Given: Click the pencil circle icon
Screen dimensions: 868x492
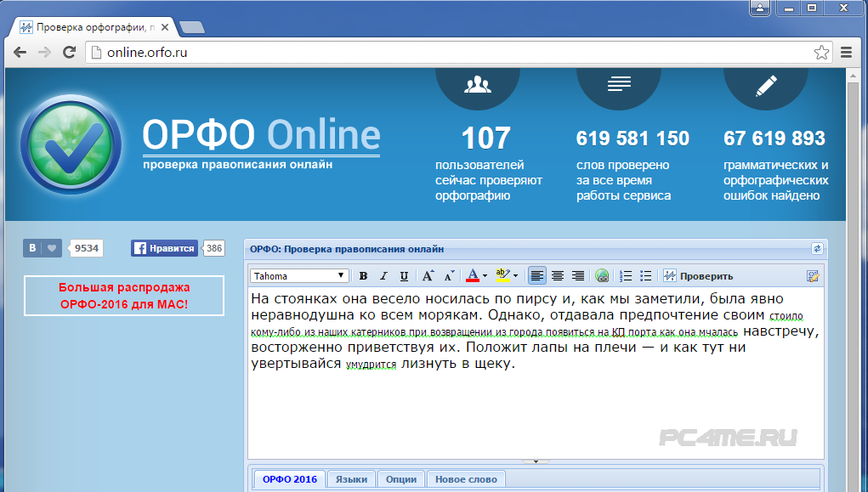Looking at the screenshot, I should point(766,86).
